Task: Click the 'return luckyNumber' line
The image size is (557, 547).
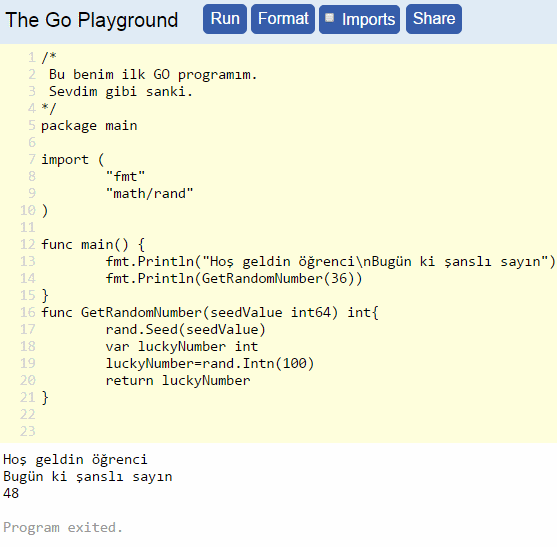Action: (178, 380)
